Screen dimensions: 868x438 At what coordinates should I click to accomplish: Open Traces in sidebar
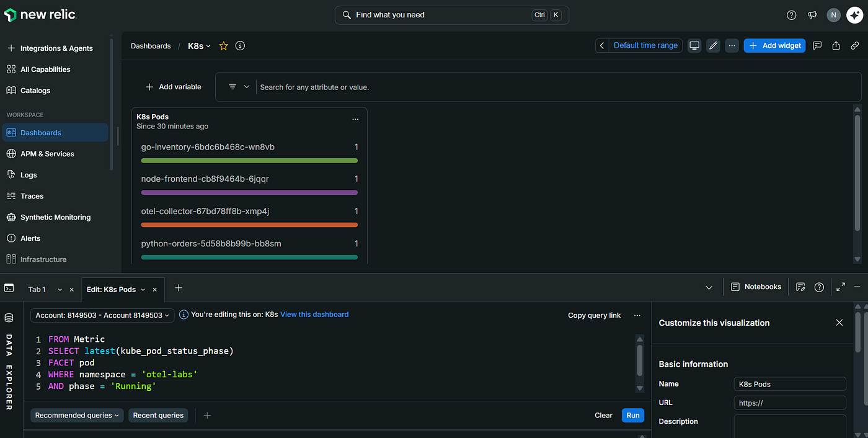pos(56,196)
